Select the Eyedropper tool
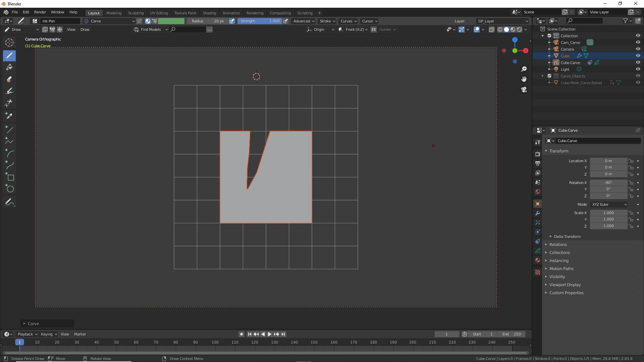This screenshot has width=644, height=362. 9,116
